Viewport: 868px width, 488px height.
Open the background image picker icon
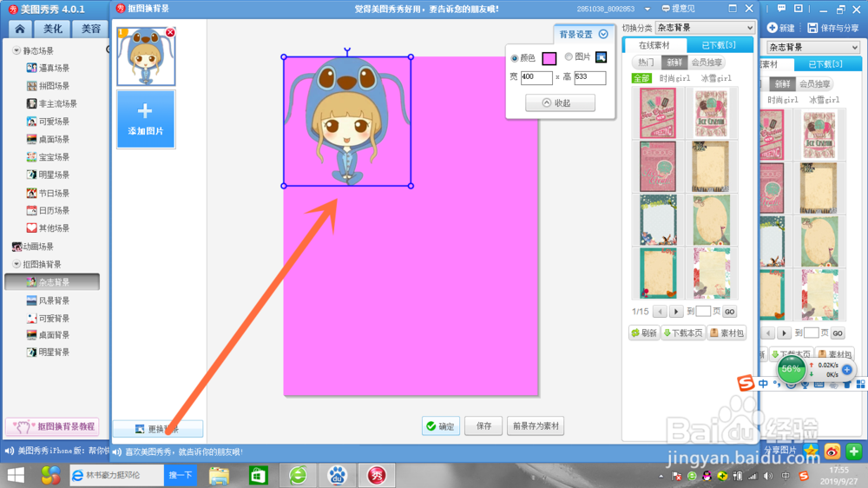click(x=601, y=56)
